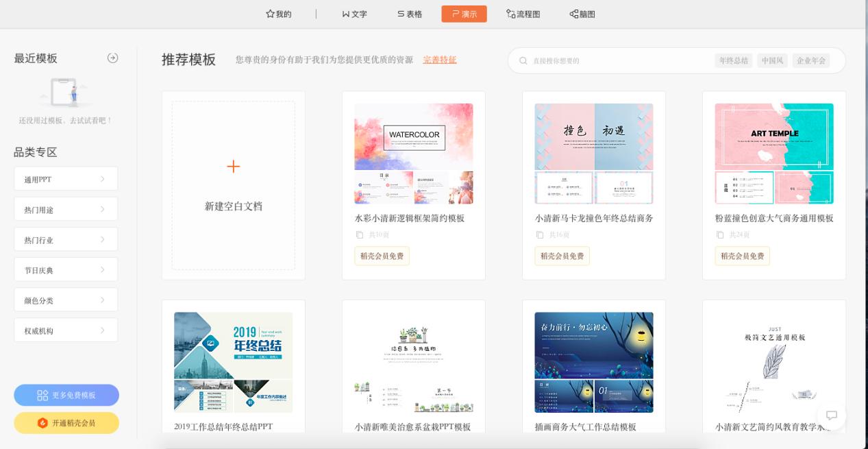This screenshot has height=449, width=868.
Task: Open the chat support bubble icon
Action: click(831, 415)
